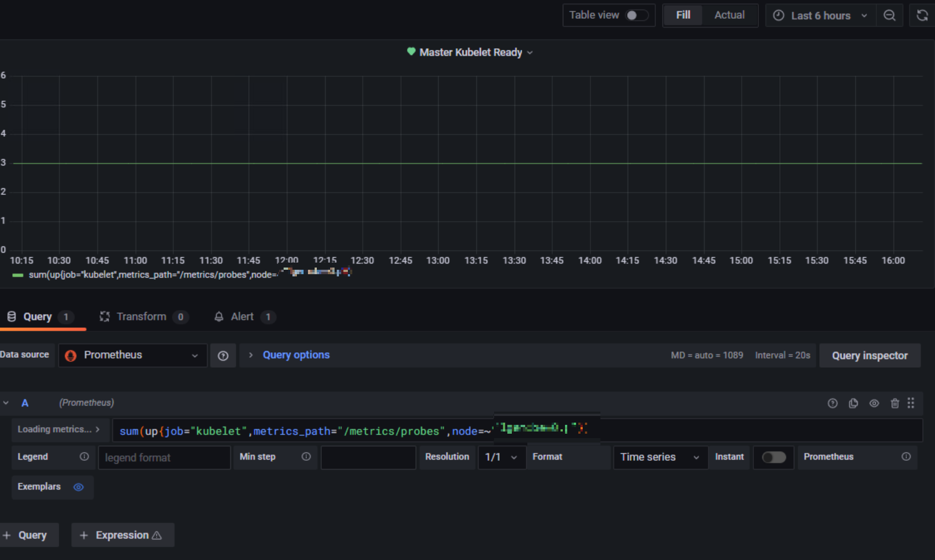Click the 13:00 x-axis time label
The image size is (935, 560).
[438, 260]
